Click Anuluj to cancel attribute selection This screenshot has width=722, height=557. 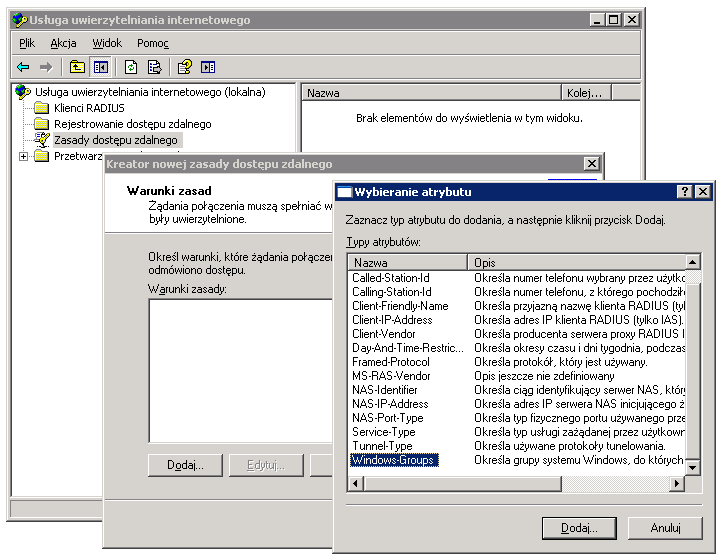pos(665,528)
